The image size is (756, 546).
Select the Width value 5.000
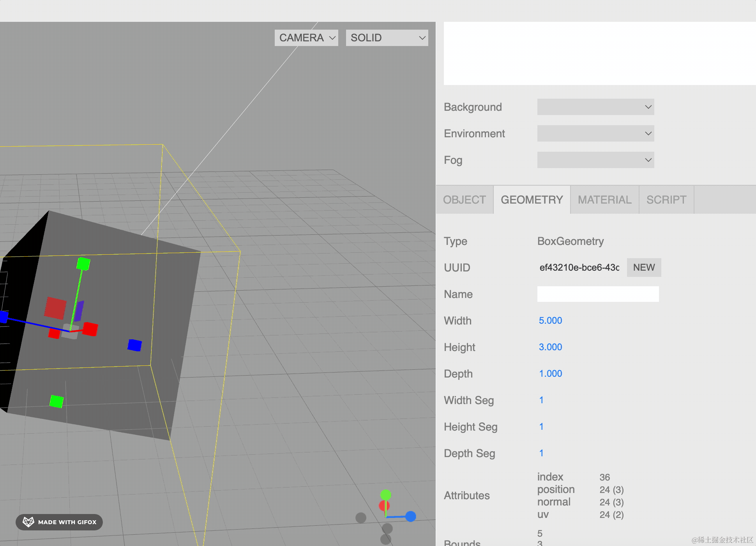(550, 321)
